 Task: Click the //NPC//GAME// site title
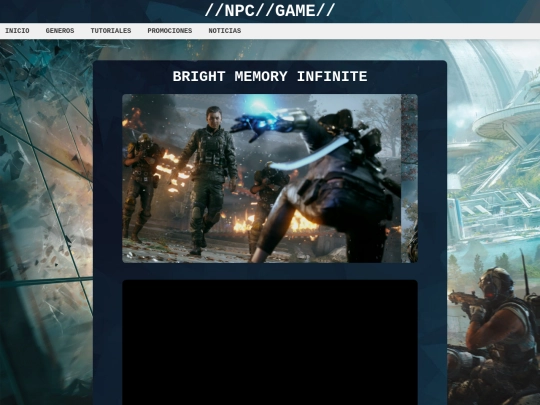tap(270, 11)
